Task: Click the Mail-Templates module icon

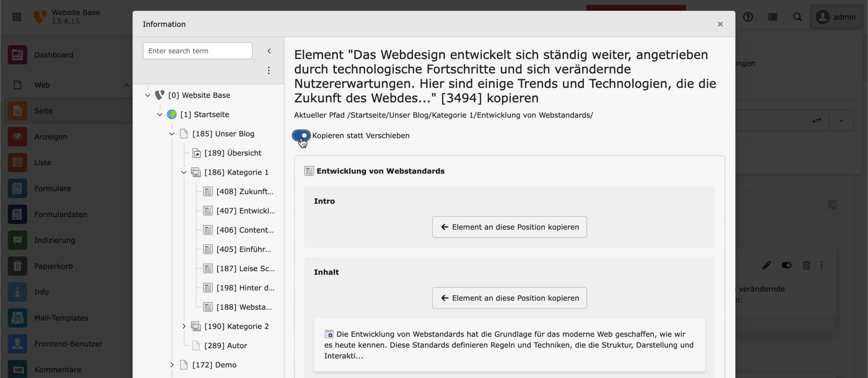Action: (17, 318)
